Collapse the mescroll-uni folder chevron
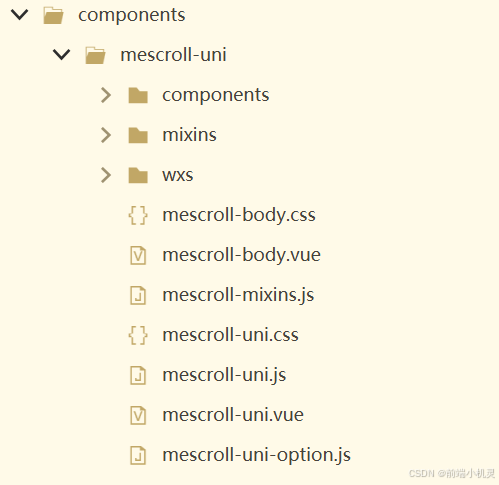 [62, 55]
